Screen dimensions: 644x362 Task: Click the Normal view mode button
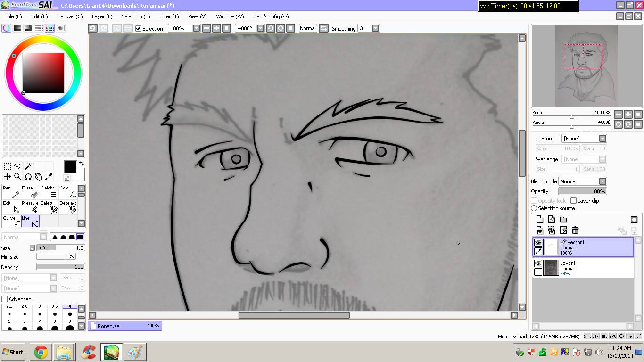click(x=308, y=28)
